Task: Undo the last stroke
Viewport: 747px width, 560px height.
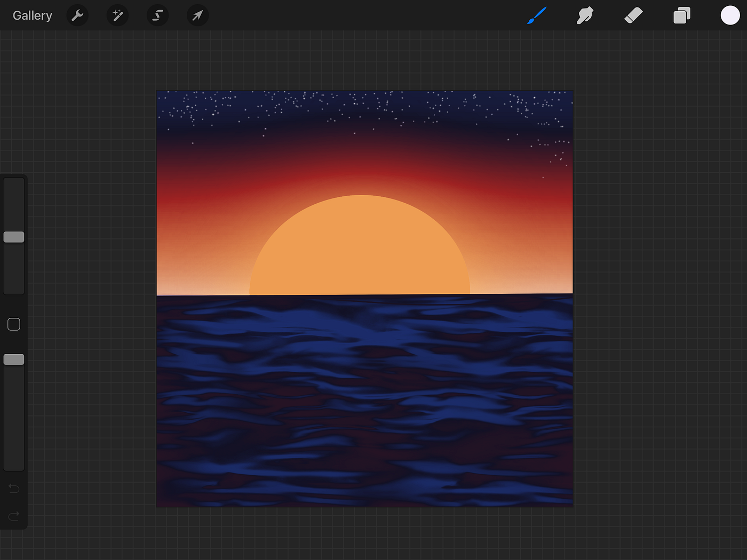Action: tap(14, 488)
